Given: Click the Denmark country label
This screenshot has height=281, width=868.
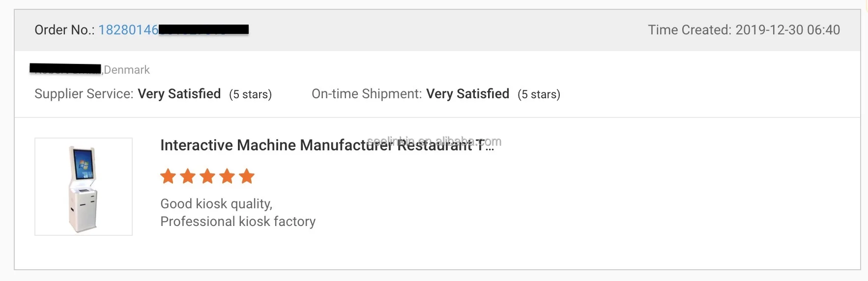Looking at the screenshot, I should click(x=127, y=70).
